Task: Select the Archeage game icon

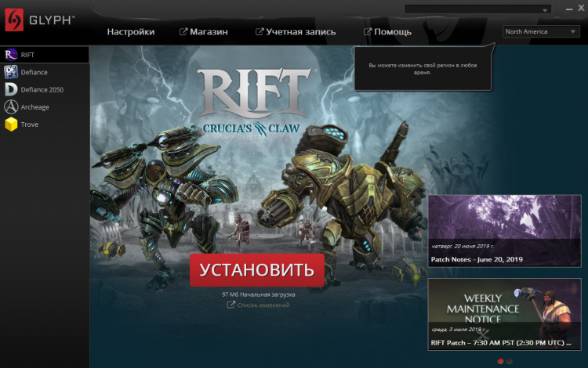Action: tap(11, 106)
